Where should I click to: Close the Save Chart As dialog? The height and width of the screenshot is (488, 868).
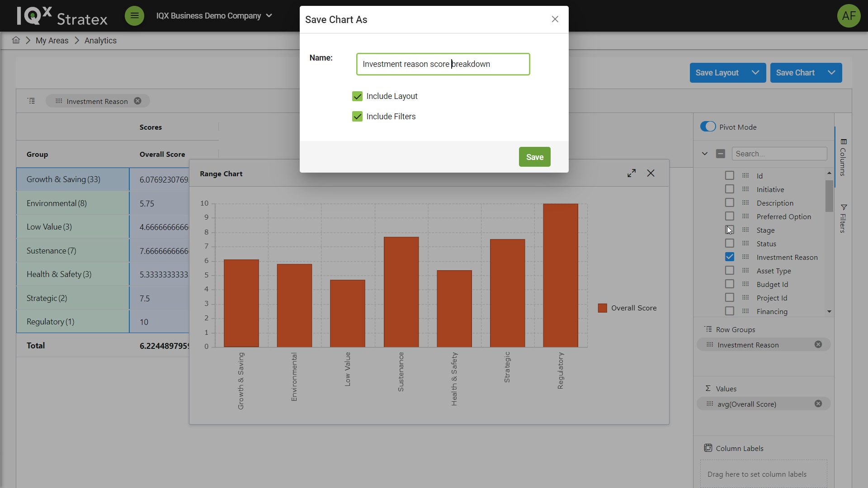(x=555, y=19)
